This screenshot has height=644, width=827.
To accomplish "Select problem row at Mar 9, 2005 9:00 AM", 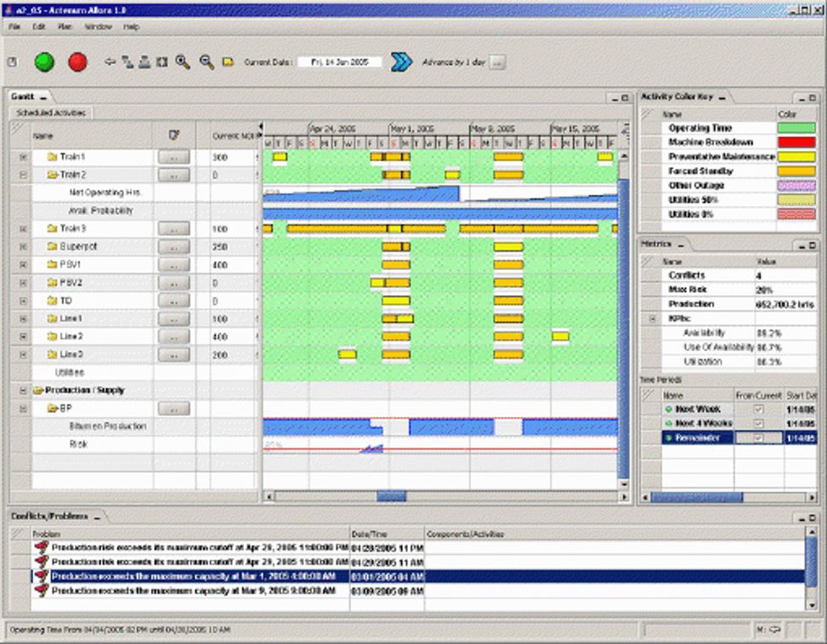I will click(419, 591).
